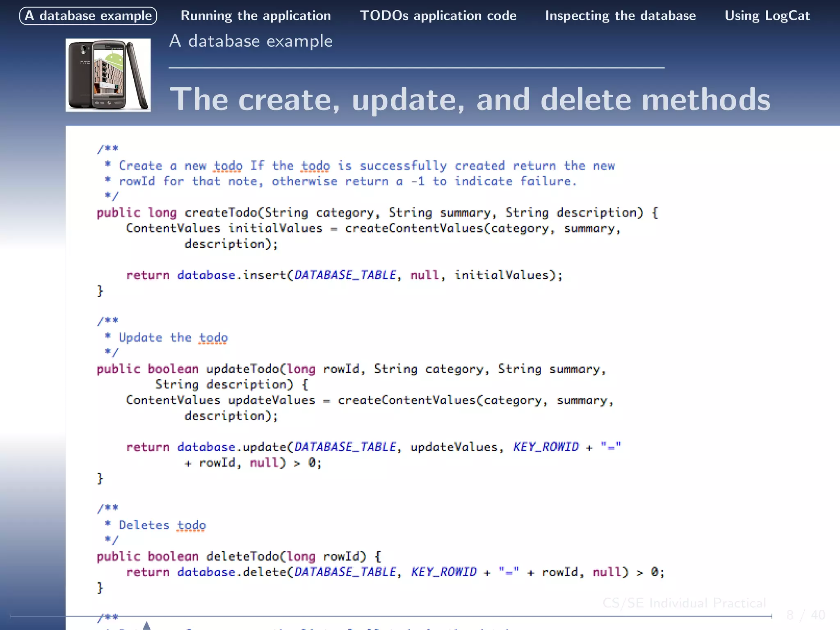Click the 'deleteTodo' method signature line
Screen dimensions: 840x630
(239, 557)
